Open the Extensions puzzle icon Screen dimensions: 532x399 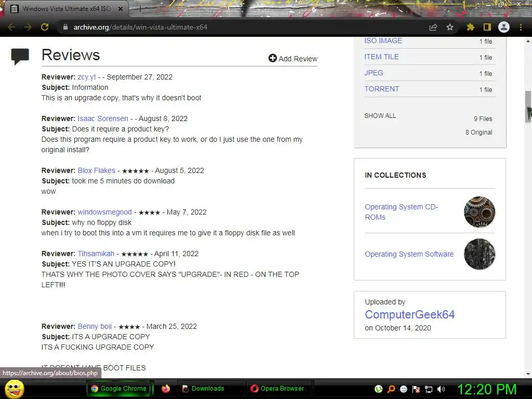point(470,27)
